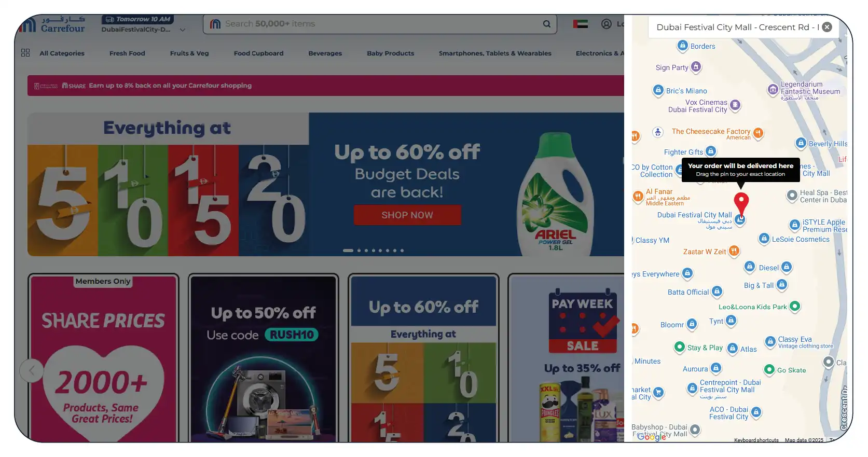Select The Cheesecake Factory restaurant marker
The image size is (868, 457).
tap(758, 133)
